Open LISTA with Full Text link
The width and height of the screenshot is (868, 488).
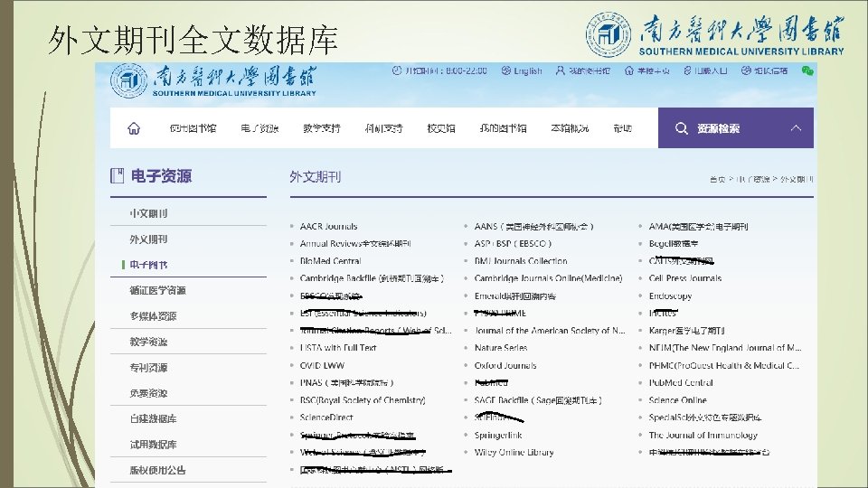point(338,348)
